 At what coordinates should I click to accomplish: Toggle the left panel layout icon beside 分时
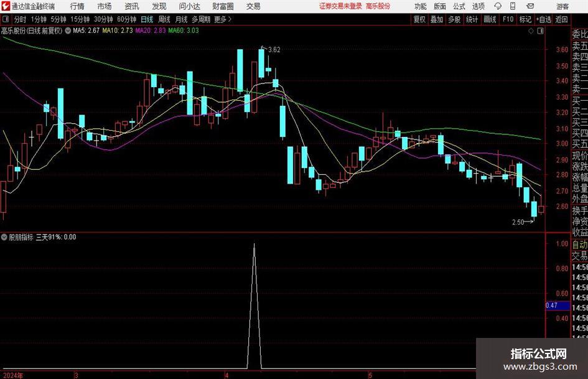coord(5,19)
